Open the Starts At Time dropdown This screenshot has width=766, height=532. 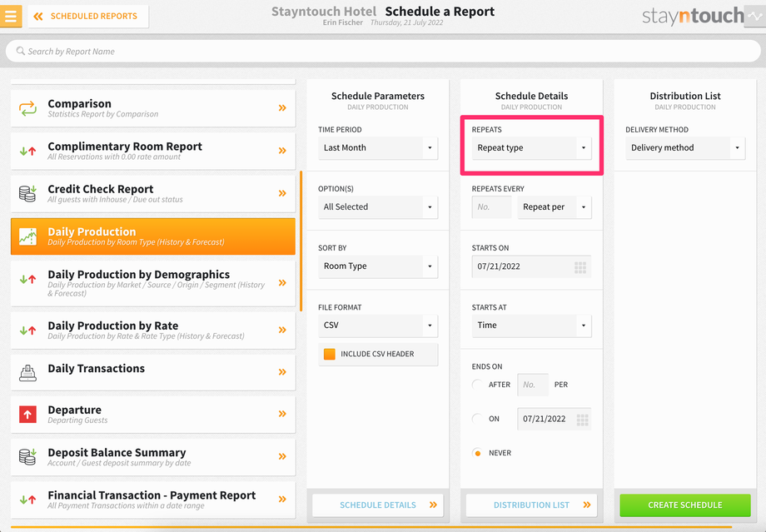(531, 326)
